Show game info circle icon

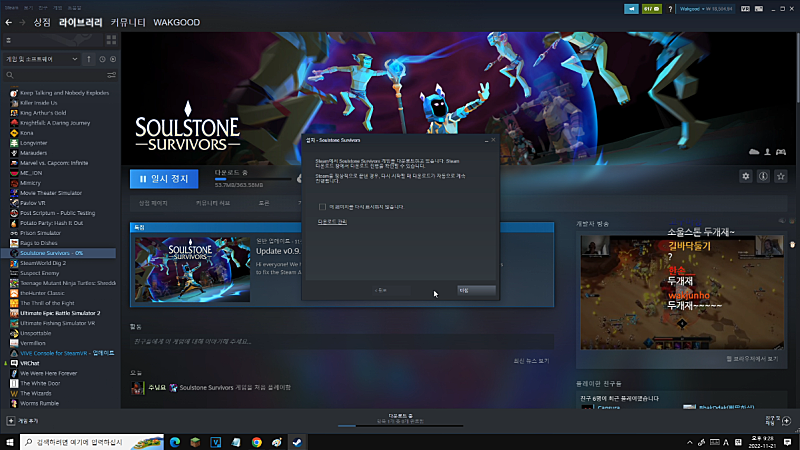click(763, 177)
